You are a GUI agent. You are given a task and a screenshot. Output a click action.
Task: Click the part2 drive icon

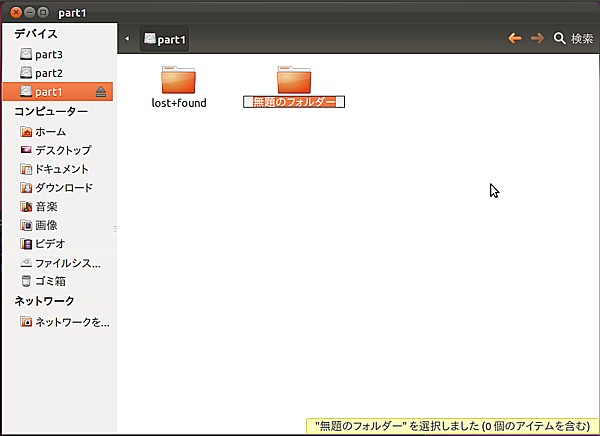point(26,72)
